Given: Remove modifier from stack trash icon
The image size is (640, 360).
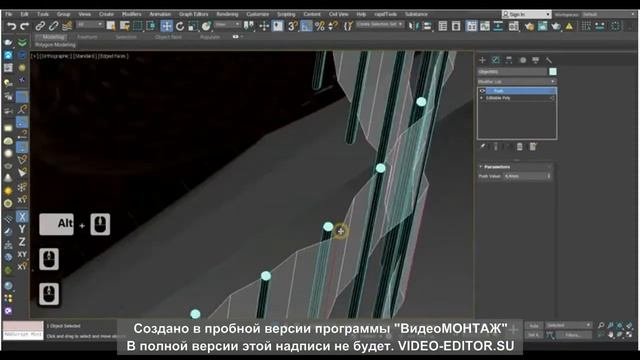Looking at the screenshot, I should pyautogui.click(x=519, y=147).
